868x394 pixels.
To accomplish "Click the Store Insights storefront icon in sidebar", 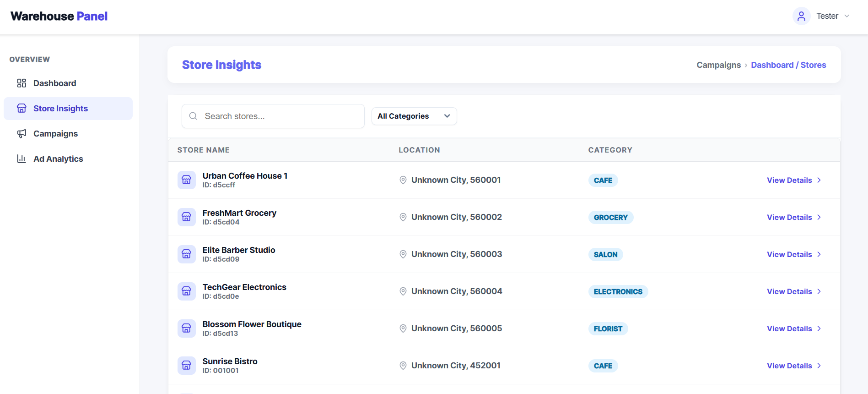I will coord(22,108).
